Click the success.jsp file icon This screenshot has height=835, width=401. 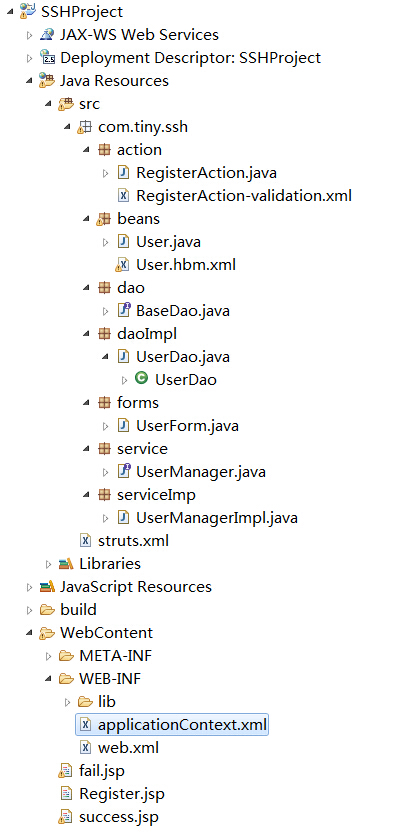(66, 816)
